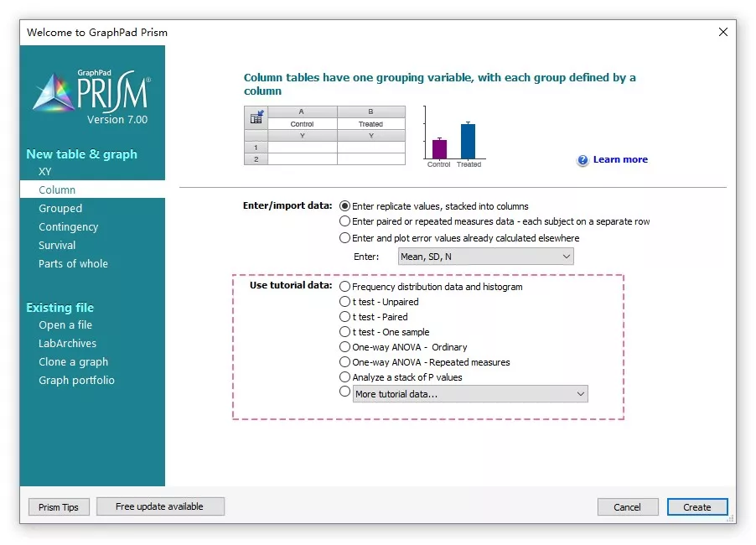Image resolution: width=756 pixels, height=545 pixels.
Task: Open Graph portfolio in sidebar
Action: point(76,380)
